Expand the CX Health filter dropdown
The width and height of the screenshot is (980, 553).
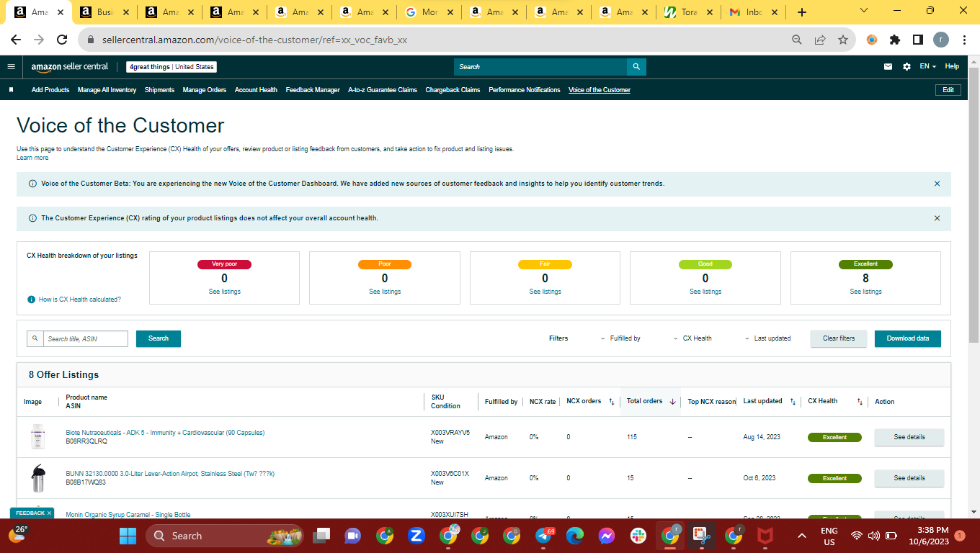click(692, 338)
